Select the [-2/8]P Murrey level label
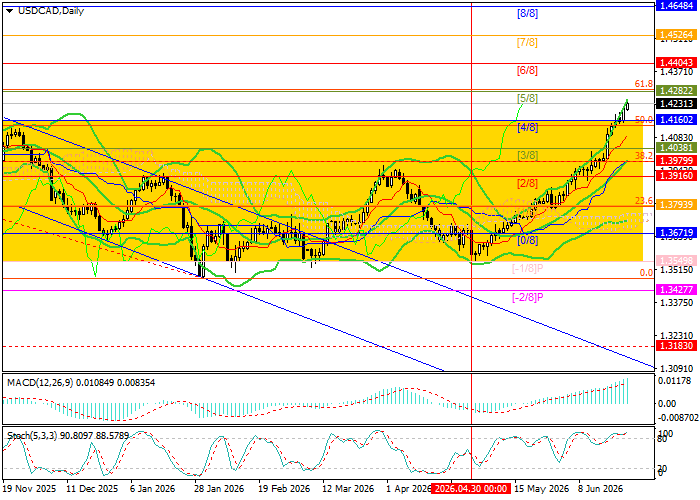Viewport: 700px width, 500px height. [527, 297]
